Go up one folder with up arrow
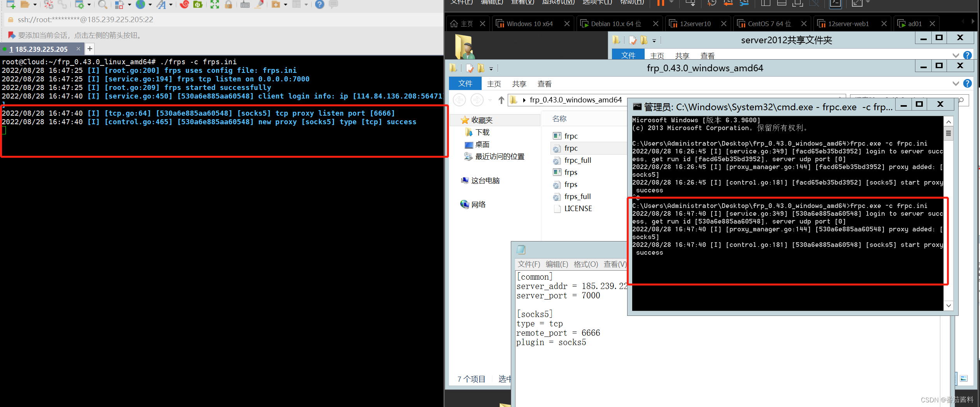Screen dimensions: 980x407 [x=501, y=100]
